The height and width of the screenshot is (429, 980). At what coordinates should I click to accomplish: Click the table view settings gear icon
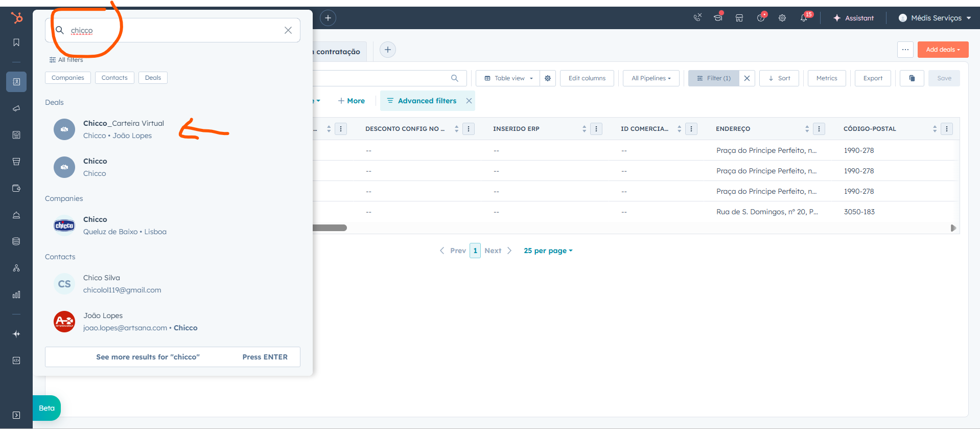click(x=548, y=78)
